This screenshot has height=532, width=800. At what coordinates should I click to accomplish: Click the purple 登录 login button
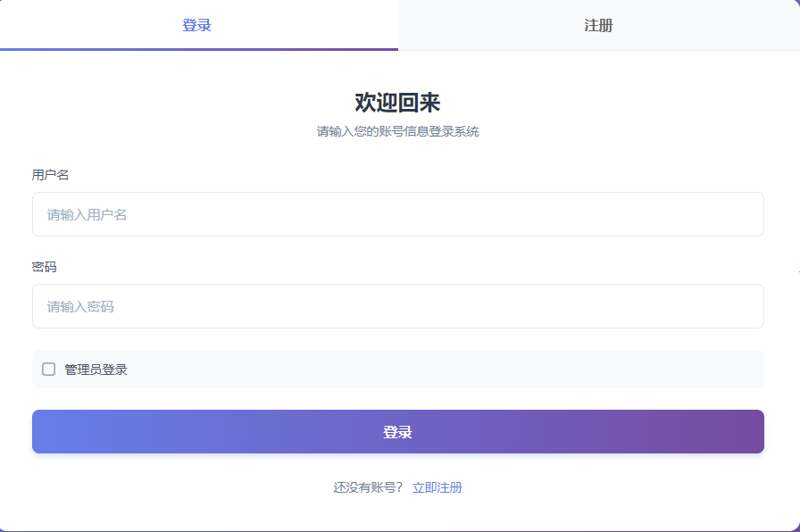click(x=398, y=431)
